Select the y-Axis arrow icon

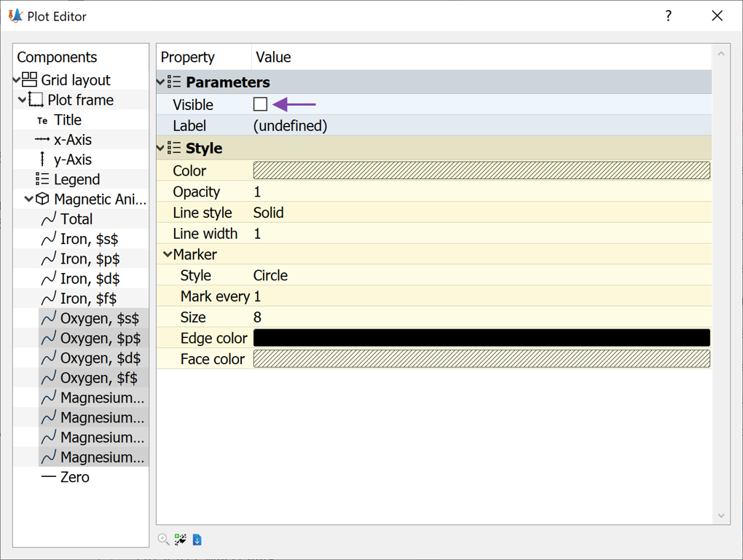click(x=42, y=159)
